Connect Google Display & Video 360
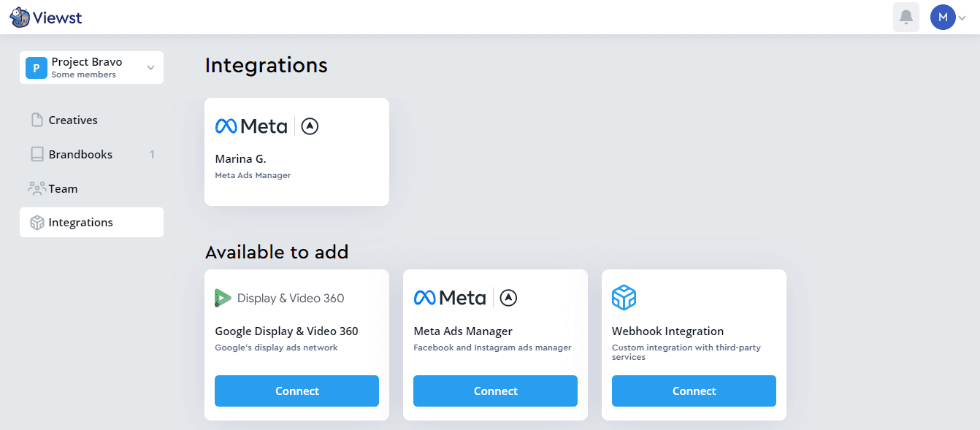The width and height of the screenshot is (980, 430). [296, 391]
